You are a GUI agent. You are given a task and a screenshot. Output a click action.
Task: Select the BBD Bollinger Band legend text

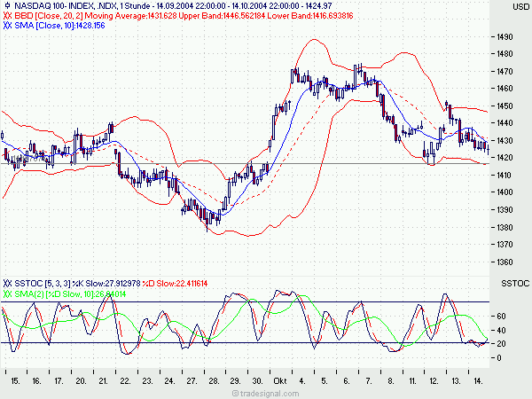pos(184,16)
